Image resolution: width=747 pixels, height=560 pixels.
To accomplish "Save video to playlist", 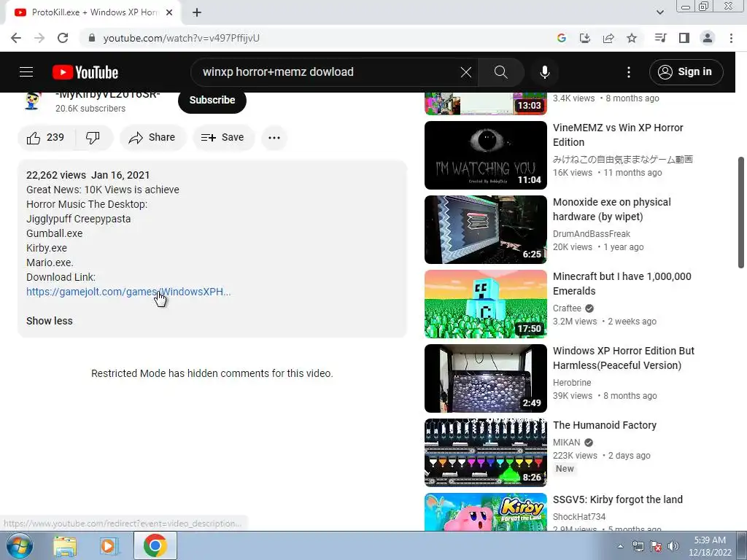I will [223, 138].
